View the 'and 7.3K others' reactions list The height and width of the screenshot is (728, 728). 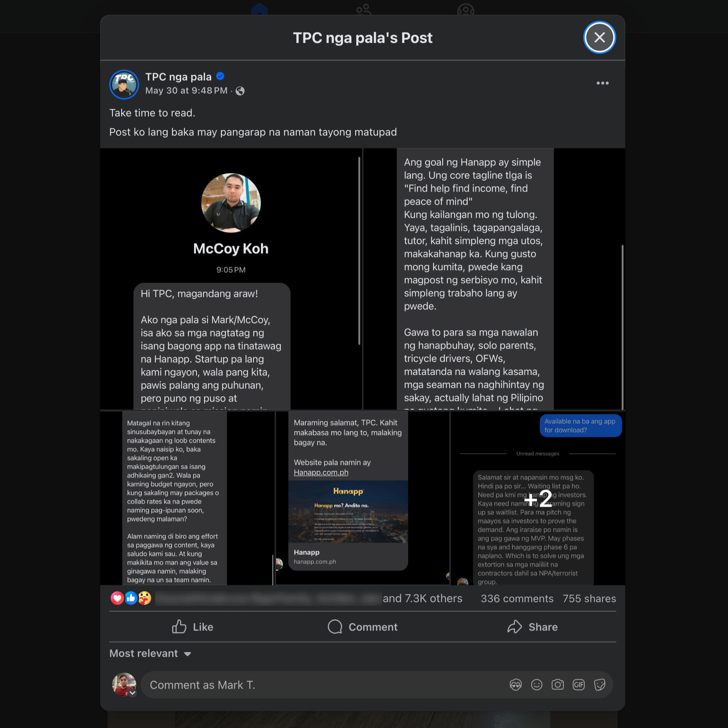422,598
